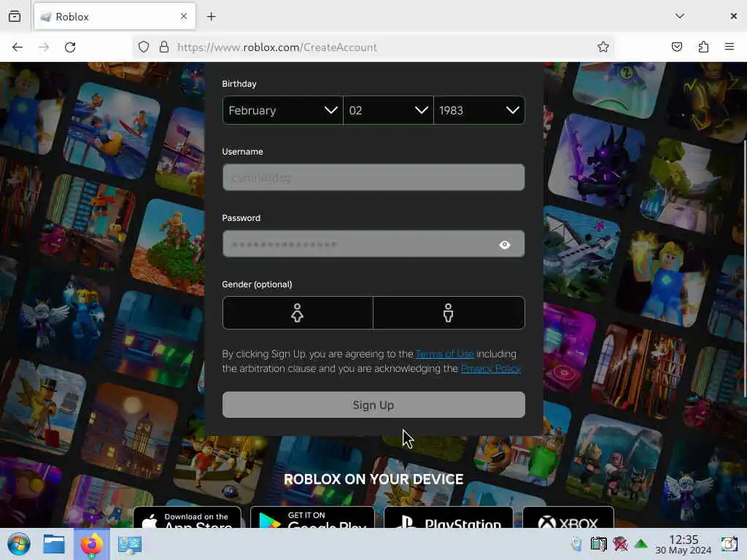This screenshot has height=560, width=747.
Task: Click the Sign Up button
Action: pos(373,405)
